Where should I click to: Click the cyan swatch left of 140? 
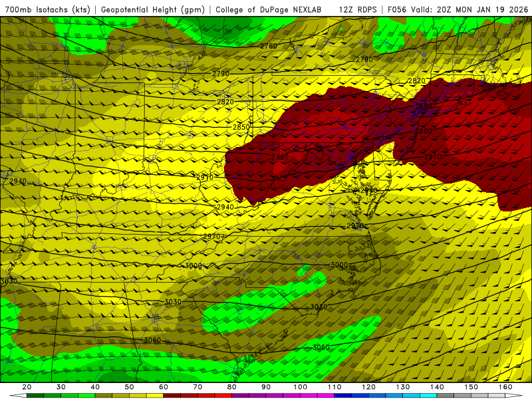[428, 396]
